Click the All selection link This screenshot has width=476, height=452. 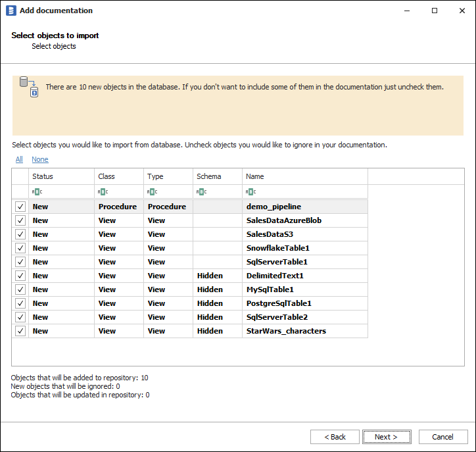pos(19,159)
